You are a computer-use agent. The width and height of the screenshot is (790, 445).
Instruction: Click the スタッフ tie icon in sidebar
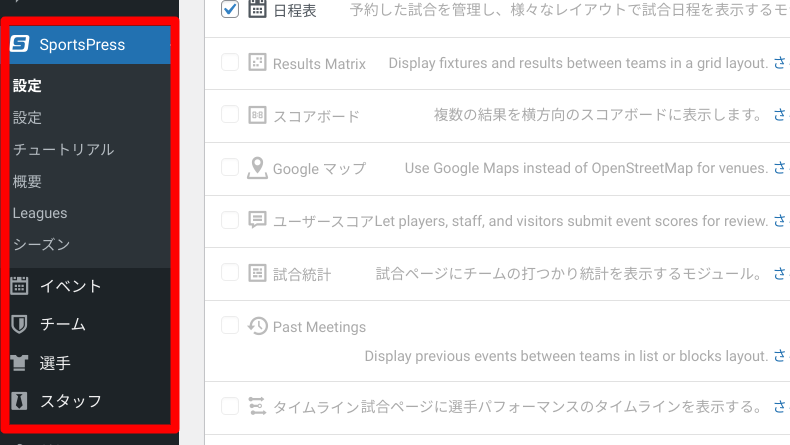point(19,401)
